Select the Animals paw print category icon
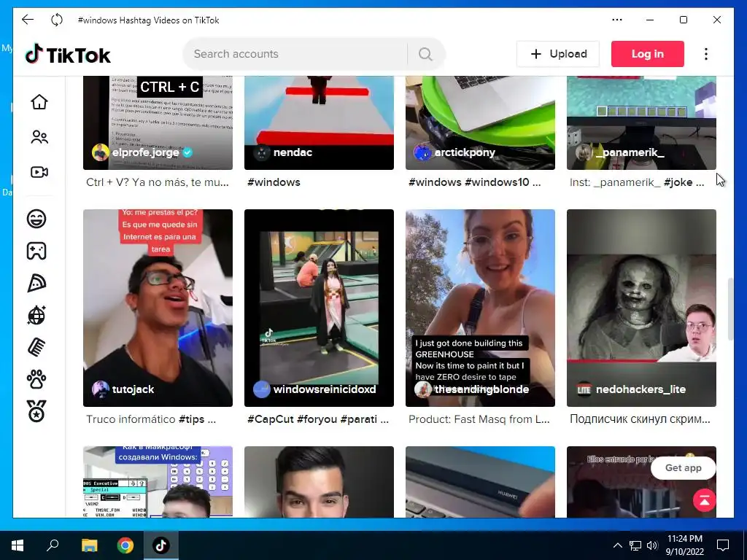This screenshot has height=560, width=747. (36, 379)
